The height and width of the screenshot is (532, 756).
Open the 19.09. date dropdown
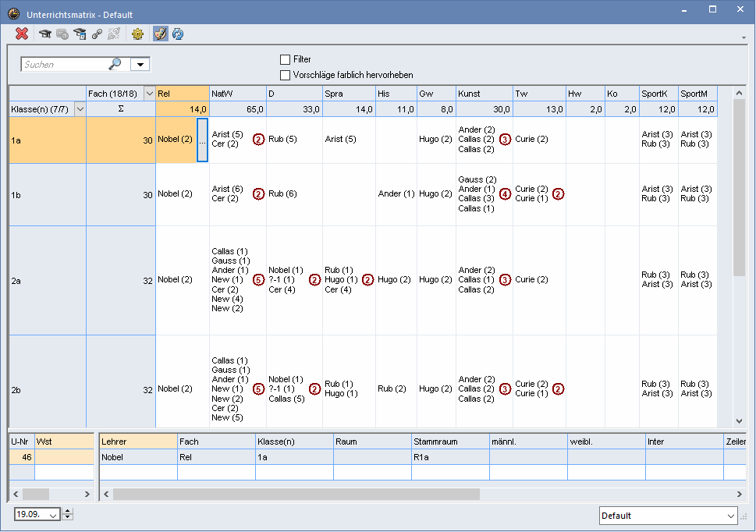point(54,515)
